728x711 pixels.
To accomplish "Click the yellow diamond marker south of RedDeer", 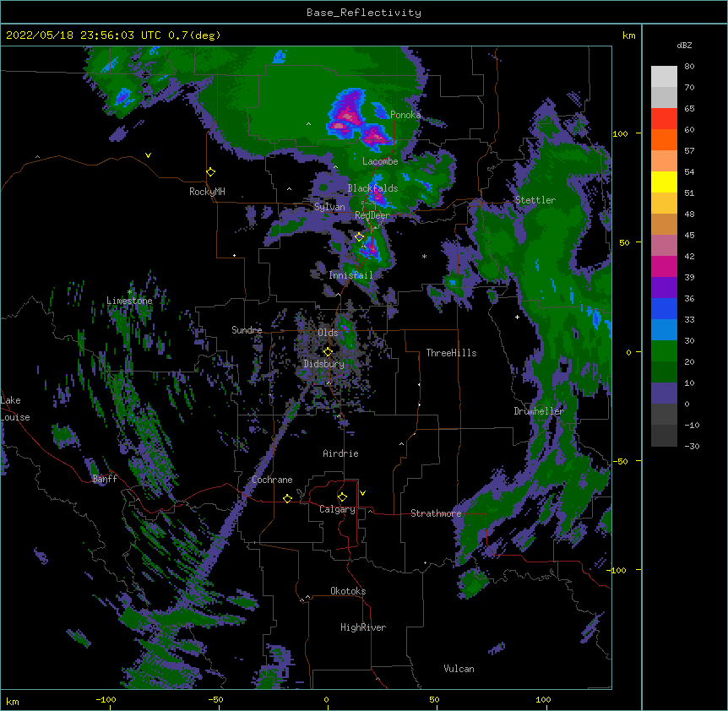I will tap(359, 237).
